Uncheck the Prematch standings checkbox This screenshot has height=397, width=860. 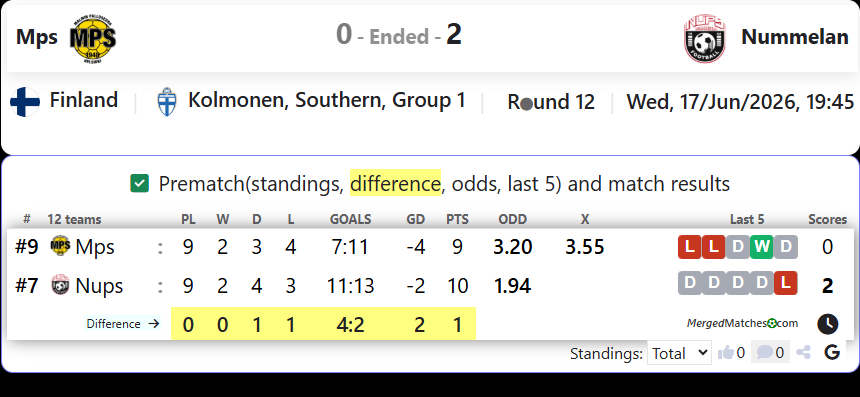pyautogui.click(x=139, y=183)
